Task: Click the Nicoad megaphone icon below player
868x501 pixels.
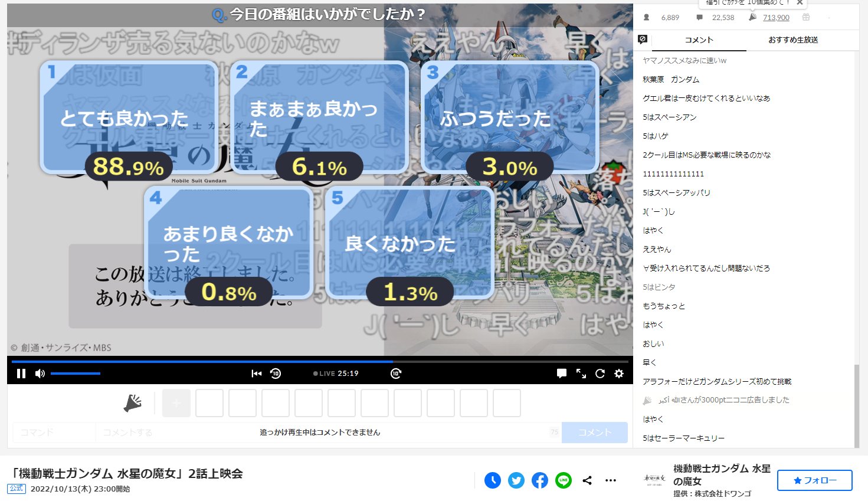Action: coord(133,403)
